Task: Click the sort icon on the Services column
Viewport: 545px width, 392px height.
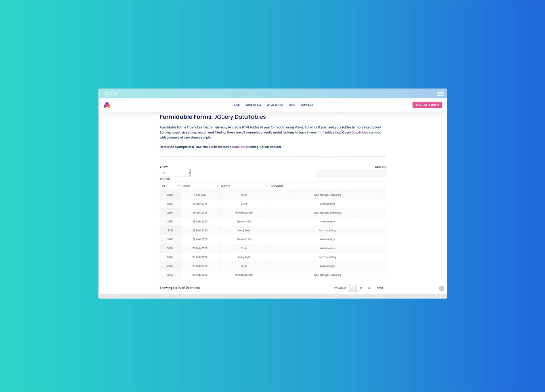Action: pyautogui.click(x=384, y=186)
